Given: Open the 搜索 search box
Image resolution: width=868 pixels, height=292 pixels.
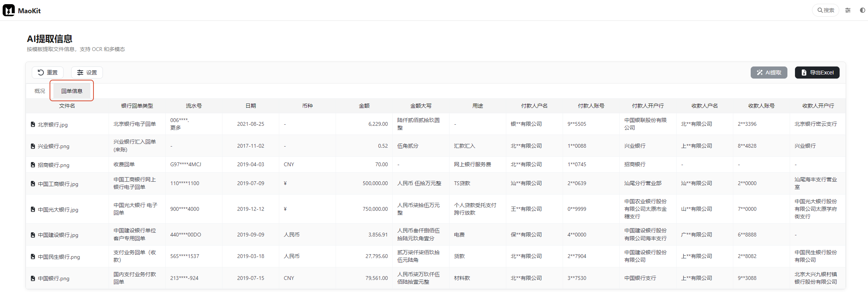Looking at the screenshot, I should (826, 10).
